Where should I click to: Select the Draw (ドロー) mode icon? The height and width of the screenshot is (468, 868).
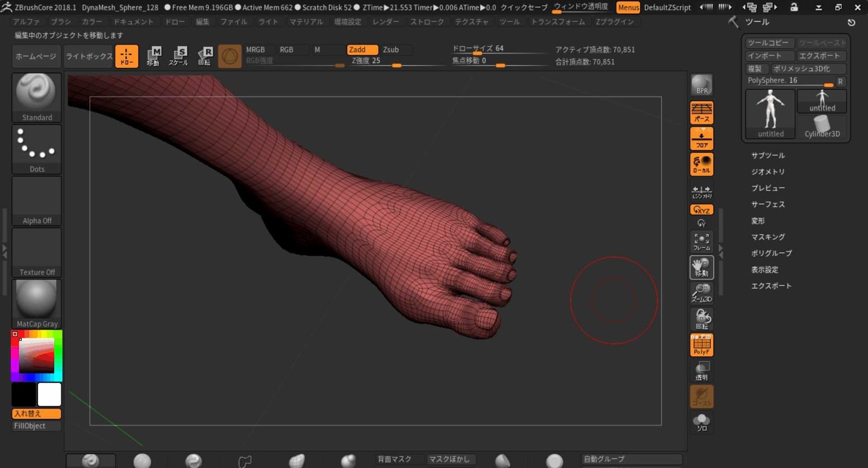(x=126, y=56)
